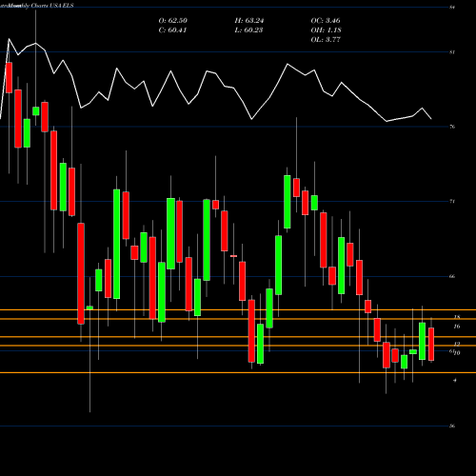Click the 56 price axis label
The image size is (476, 476).
pyautogui.click(x=452, y=426)
